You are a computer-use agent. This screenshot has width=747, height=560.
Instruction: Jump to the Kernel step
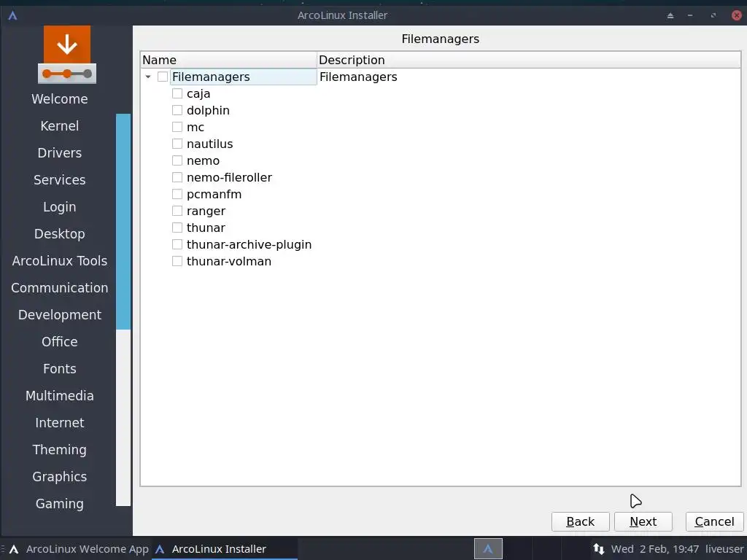tap(60, 125)
